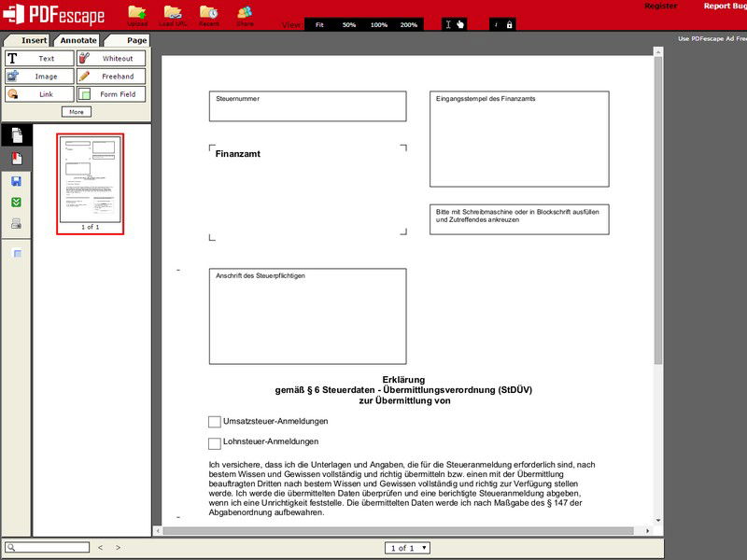This screenshot has width=747, height=560.
Task: Select the text cursor tool
Action: click(448, 24)
